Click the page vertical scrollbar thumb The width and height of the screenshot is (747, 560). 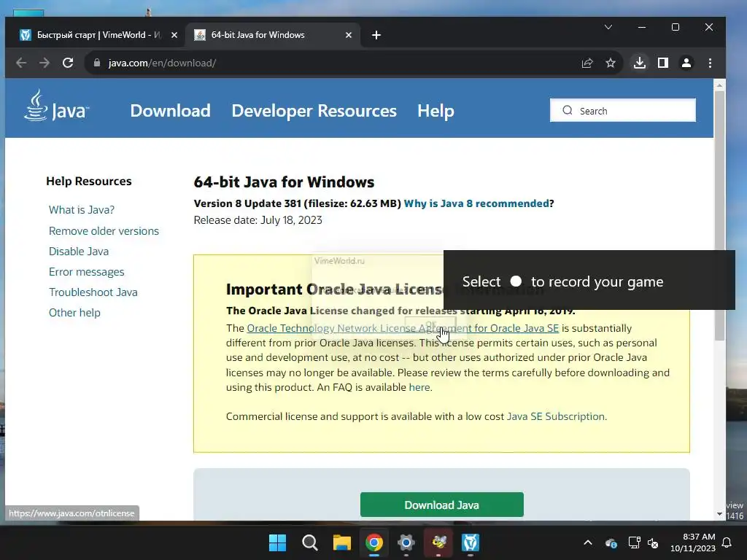click(x=719, y=214)
